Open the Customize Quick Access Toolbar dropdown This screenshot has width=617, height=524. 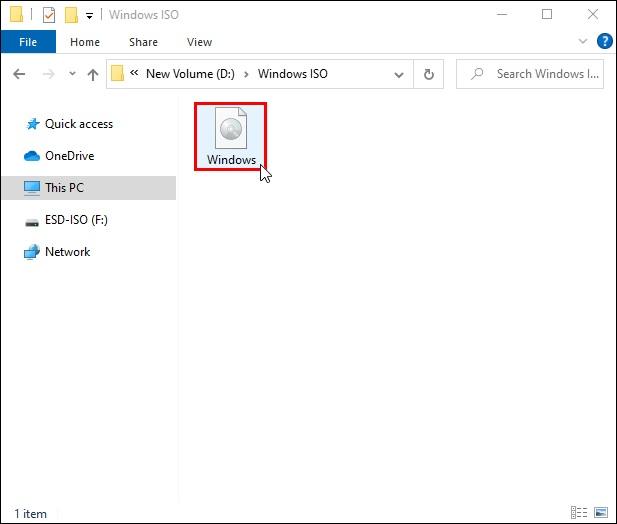click(x=89, y=16)
